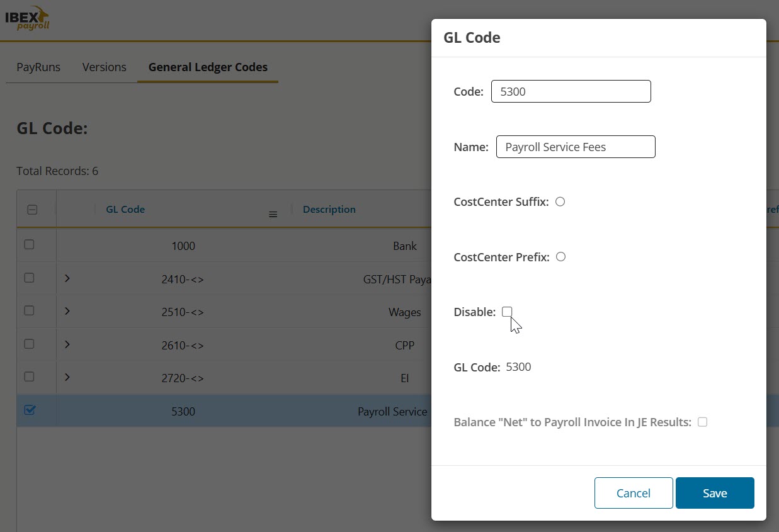Viewport: 779px width, 532px height.
Task: Sort by the GL Code column header
Action: 125,209
